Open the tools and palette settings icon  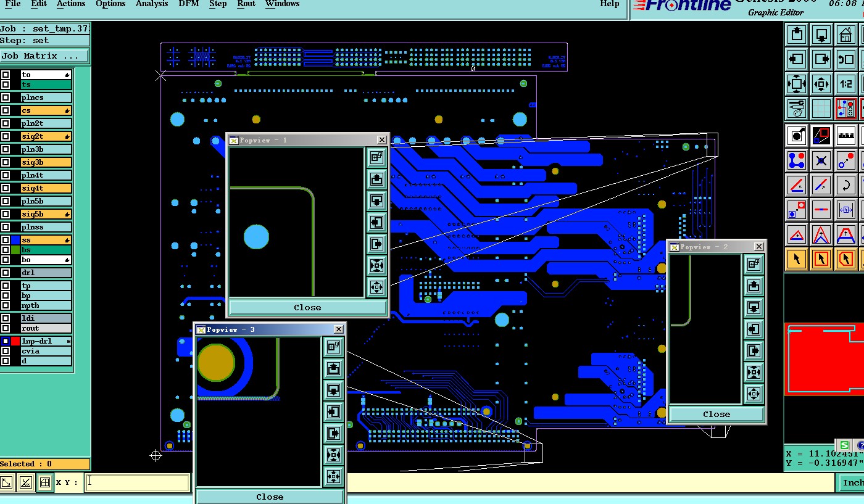pos(797,109)
